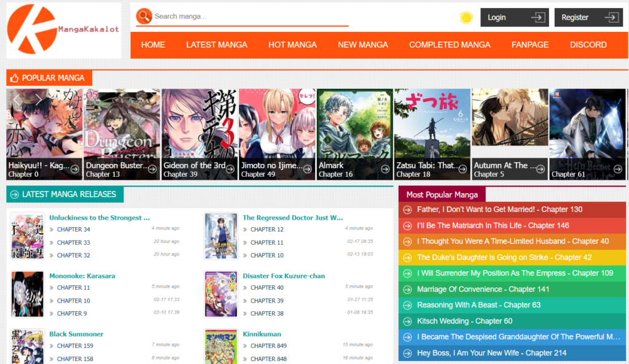629x364 pixels.
Task: Open Kitsch Wedding - Chapter 60 entry
Action: [464, 321]
